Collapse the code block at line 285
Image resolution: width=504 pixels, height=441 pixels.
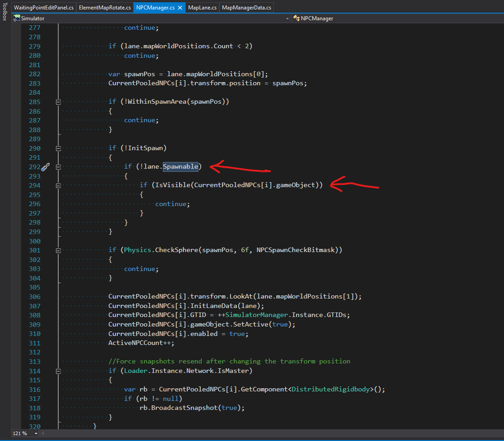click(x=58, y=102)
